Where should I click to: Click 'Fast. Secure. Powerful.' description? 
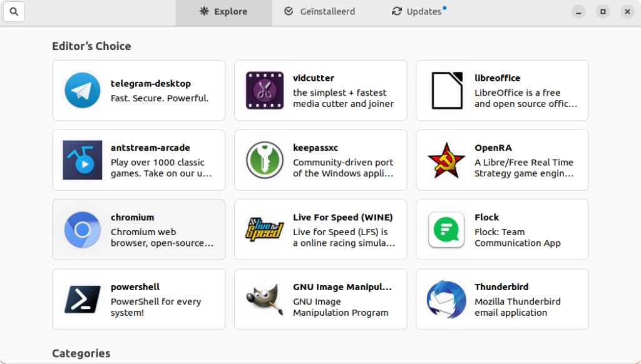click(160, 98)
